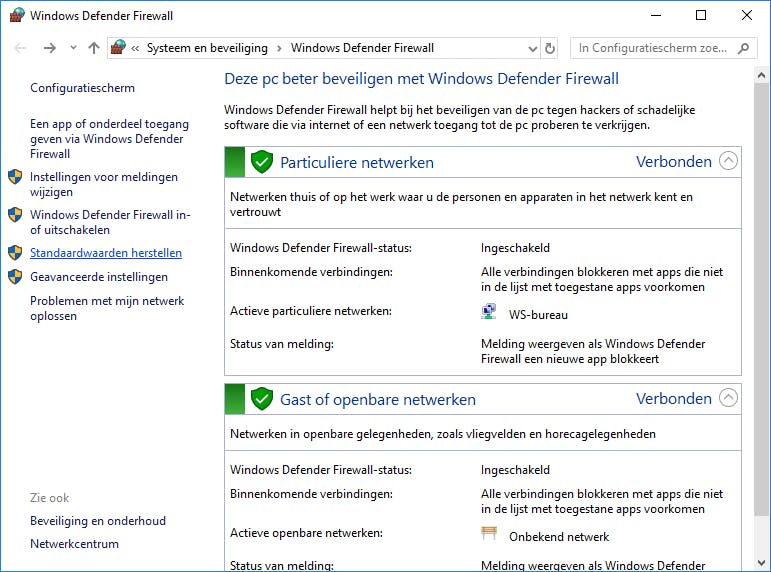Image resolution: width=771 pixels, height=572 pixels.
Task: Open Netwerkcentrum link
Action: coord(74,544)
